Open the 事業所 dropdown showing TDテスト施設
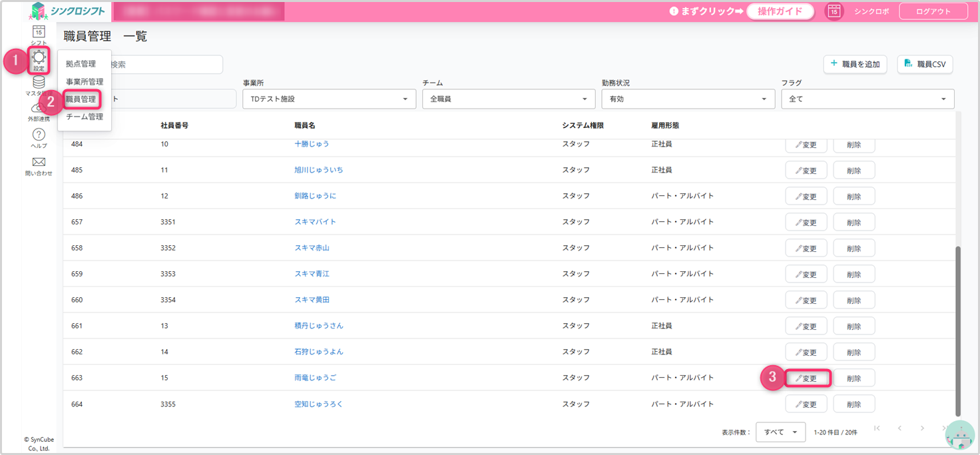Screen dimensions: 980x455 (330, 99)
